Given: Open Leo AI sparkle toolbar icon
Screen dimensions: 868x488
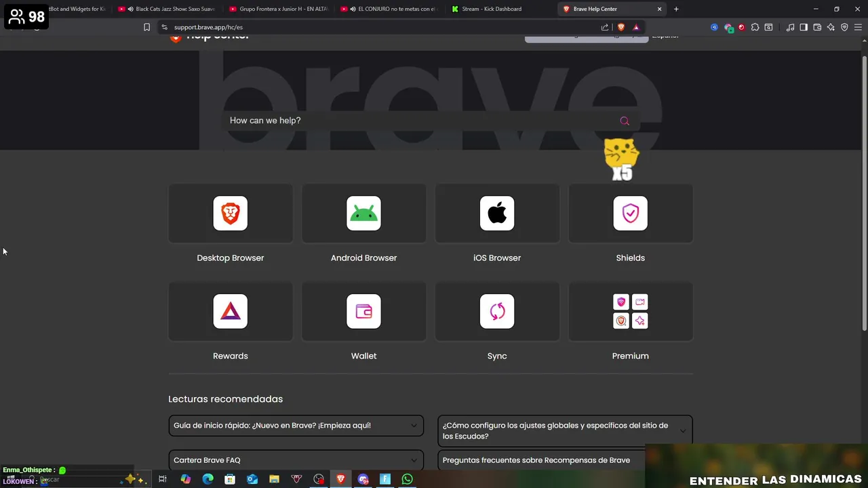Looking at the screenshot, I should (x=831, y=27).
